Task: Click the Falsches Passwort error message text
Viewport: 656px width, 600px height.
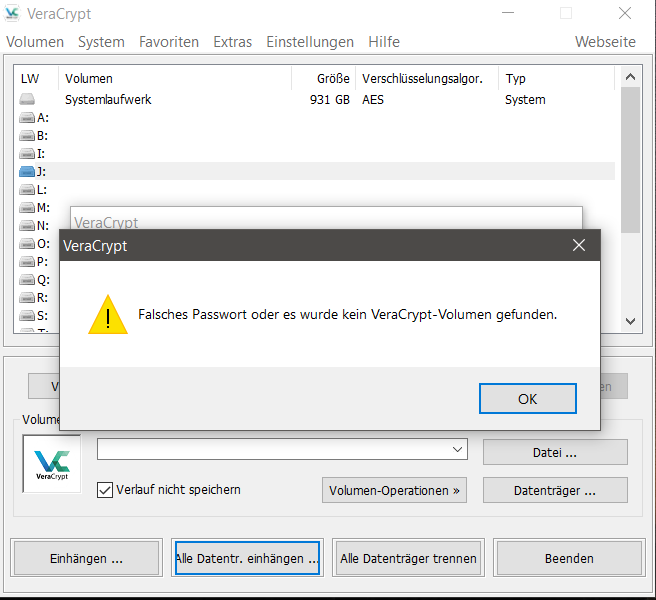Action: pos(348,314)
